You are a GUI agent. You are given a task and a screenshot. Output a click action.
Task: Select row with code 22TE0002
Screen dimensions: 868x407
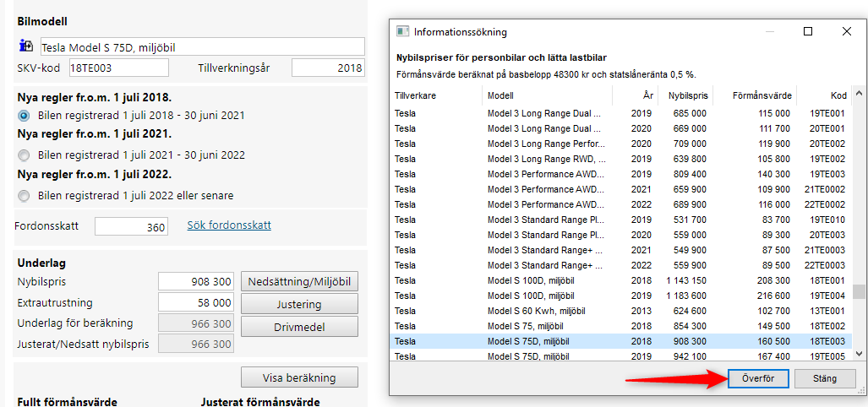click(622, 204)
